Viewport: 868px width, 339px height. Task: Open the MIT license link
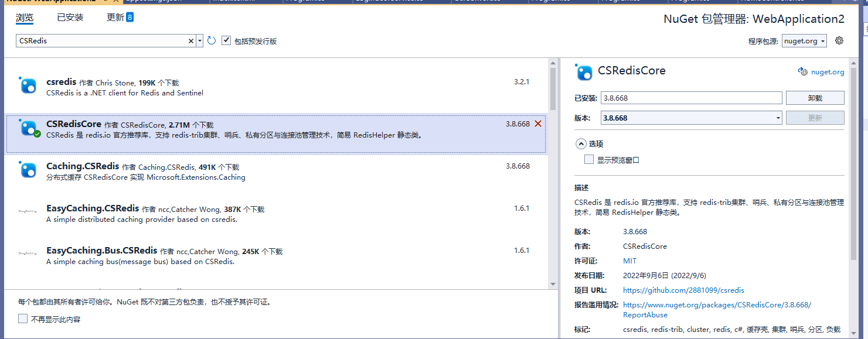point(629,261)
